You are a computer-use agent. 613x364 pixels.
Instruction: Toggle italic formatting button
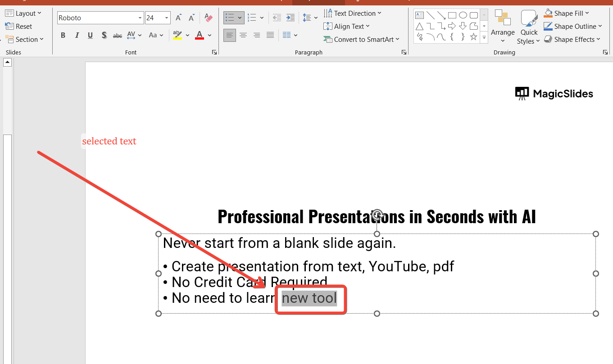pyautogui.click(x=77, y=35)
